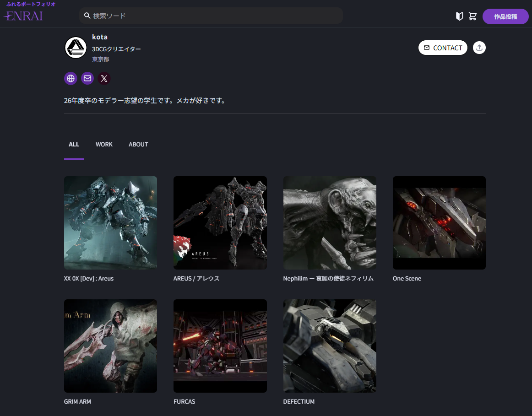Image resolution: width=532 pixels, height=416 pixels.
Task: Click the FURCAS title text
Action: [x=184, y=401]
